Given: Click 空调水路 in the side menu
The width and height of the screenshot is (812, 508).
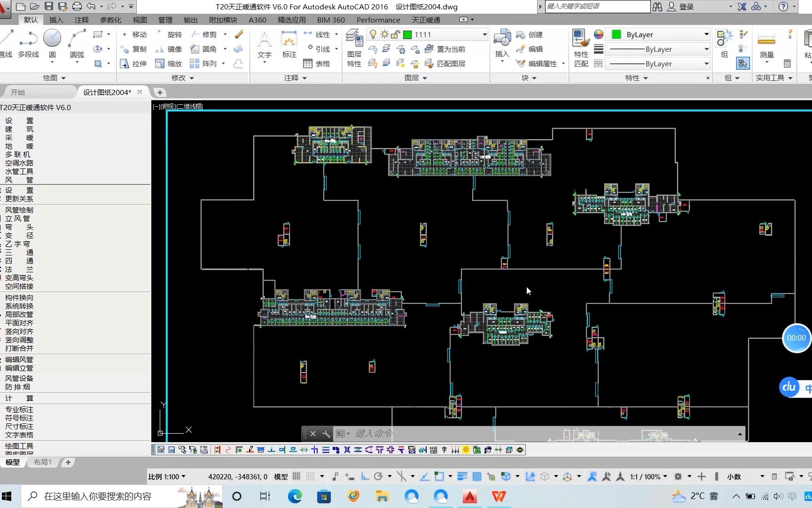Looking at the screenshot, I should (19, 163).
